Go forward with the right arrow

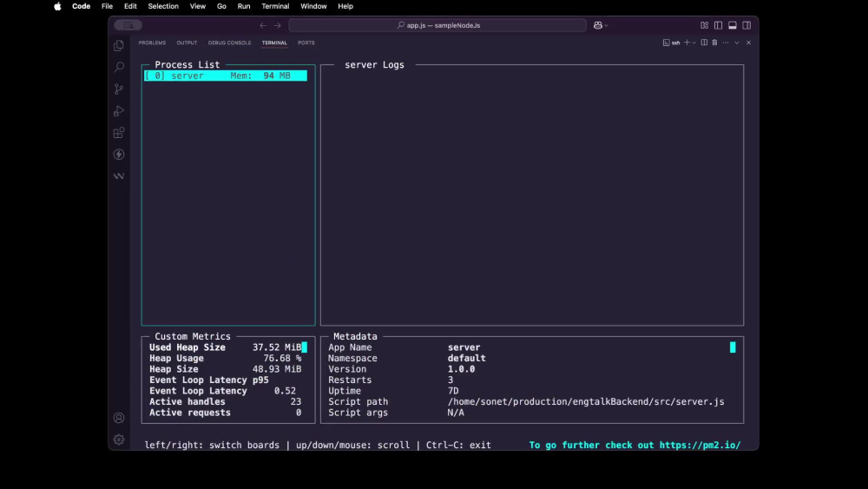point(278,25)
